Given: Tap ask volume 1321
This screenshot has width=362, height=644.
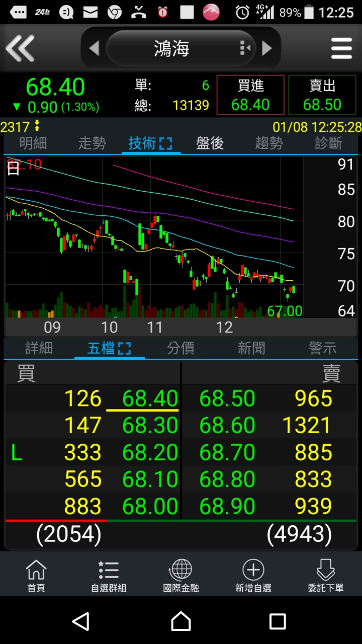Looking at the screenshot, I should coord(307,426).
